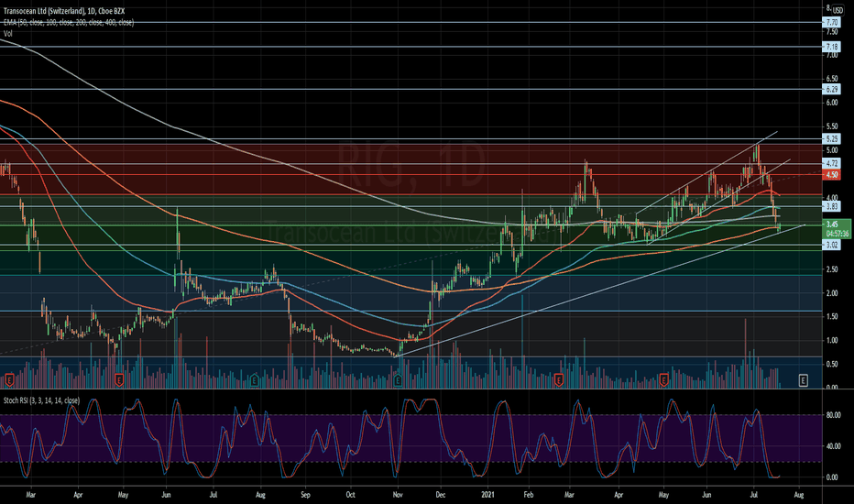
Task: Click the 2021 label on the time axis
Action: pyautogui.click(x=489, y=495)
